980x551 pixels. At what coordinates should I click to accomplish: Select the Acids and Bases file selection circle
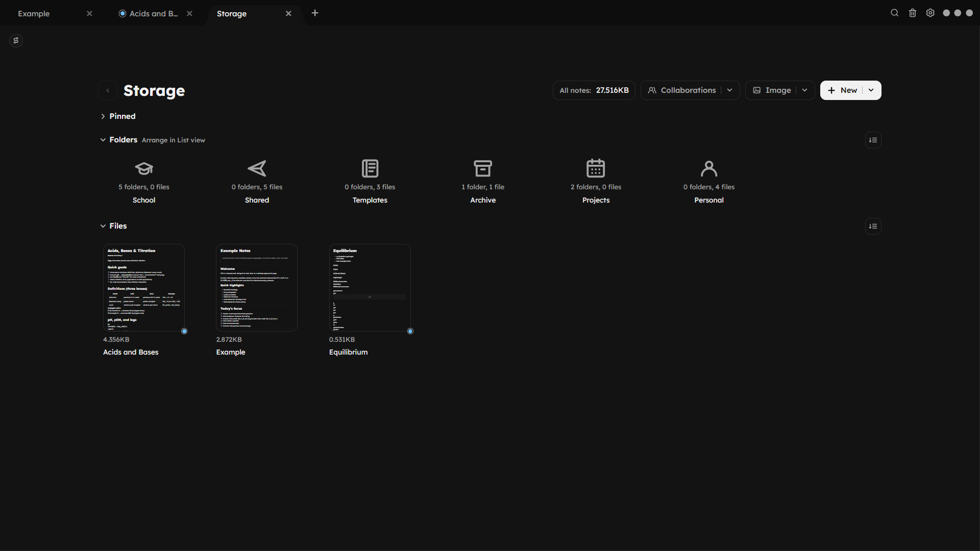184,331
